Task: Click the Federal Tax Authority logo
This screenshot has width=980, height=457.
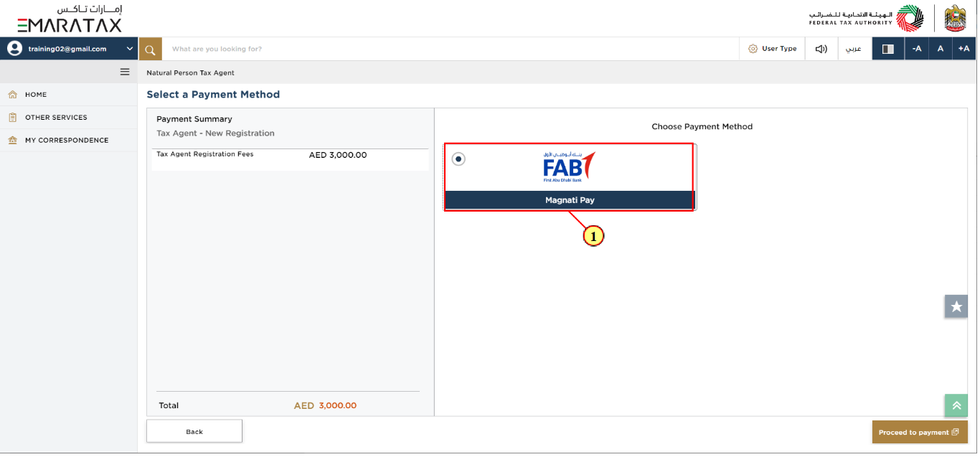Action: 867,18
